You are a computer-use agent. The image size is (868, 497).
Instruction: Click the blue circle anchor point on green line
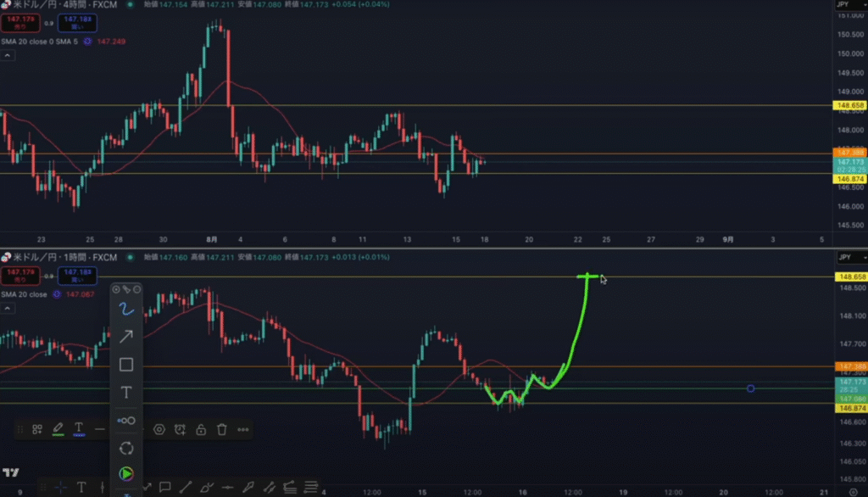tap(751, 388)
